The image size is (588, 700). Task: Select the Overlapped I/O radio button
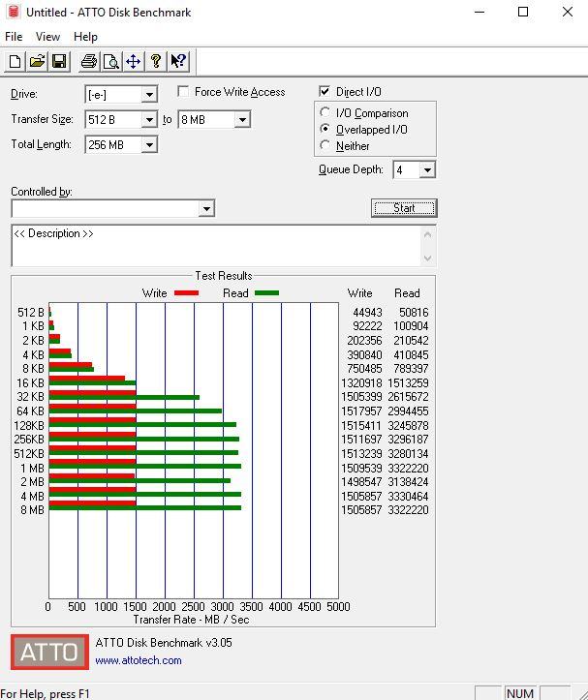(x=325, y=129)
